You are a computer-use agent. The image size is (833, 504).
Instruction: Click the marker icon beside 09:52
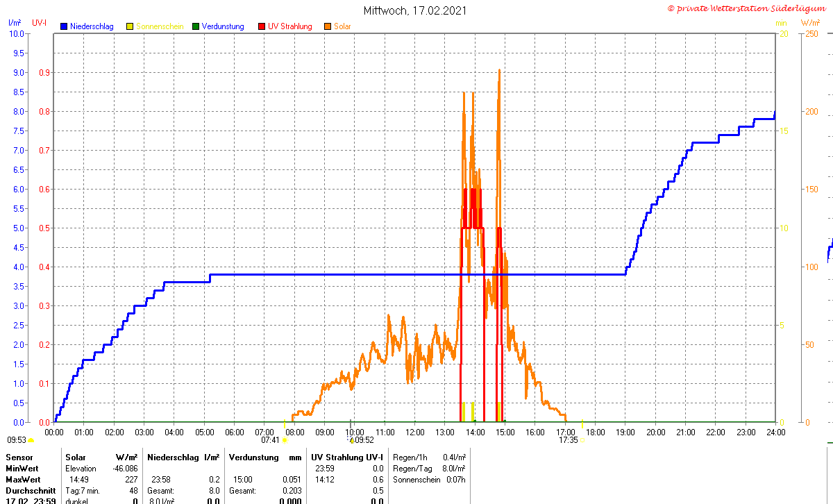[x=351, y=439]
